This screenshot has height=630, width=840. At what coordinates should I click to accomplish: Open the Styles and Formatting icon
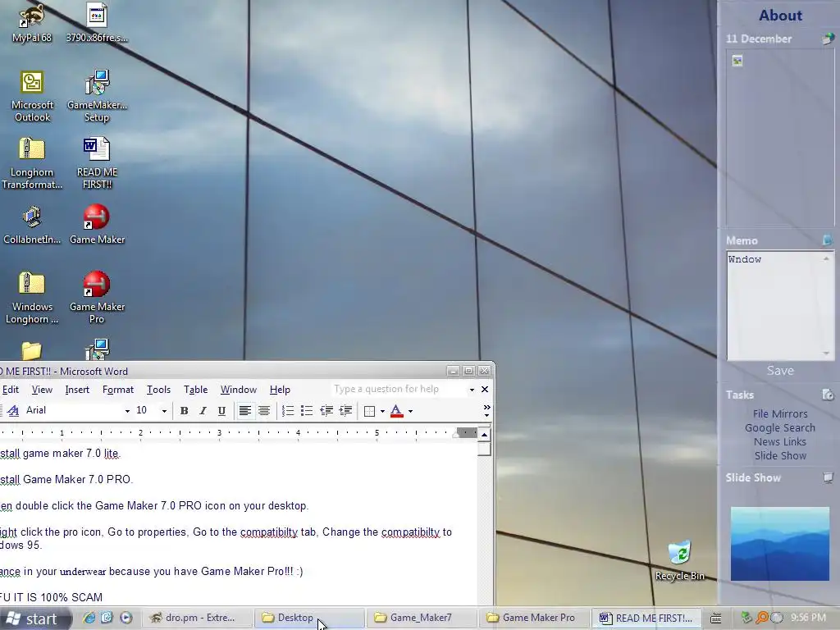[13, 410]
